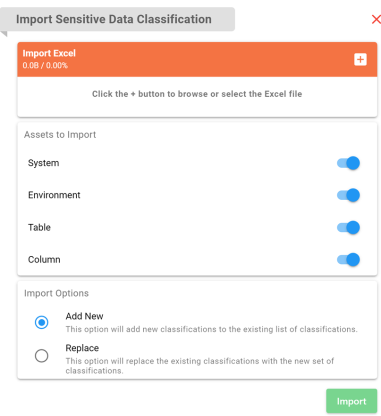Click the green Import button
The height and width of the screenshot is (416, 381).
pyautogui.click(x=351, y=401)
